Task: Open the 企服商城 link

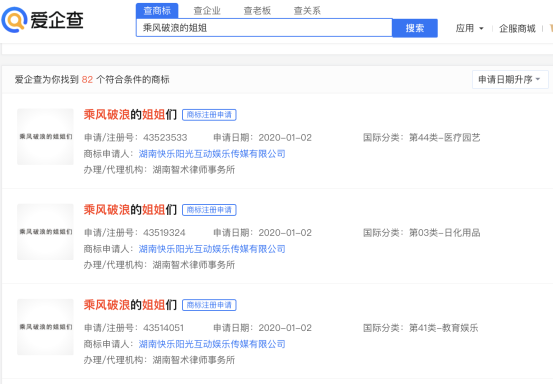Action: (517, 28)
